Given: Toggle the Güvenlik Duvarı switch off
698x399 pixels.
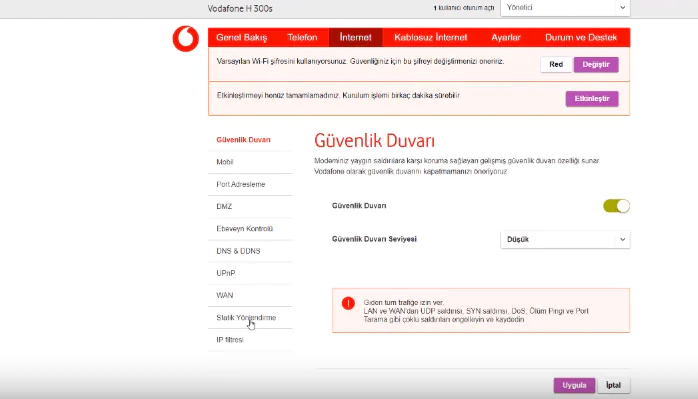Looking at the screenshot, I should [616, 206].
